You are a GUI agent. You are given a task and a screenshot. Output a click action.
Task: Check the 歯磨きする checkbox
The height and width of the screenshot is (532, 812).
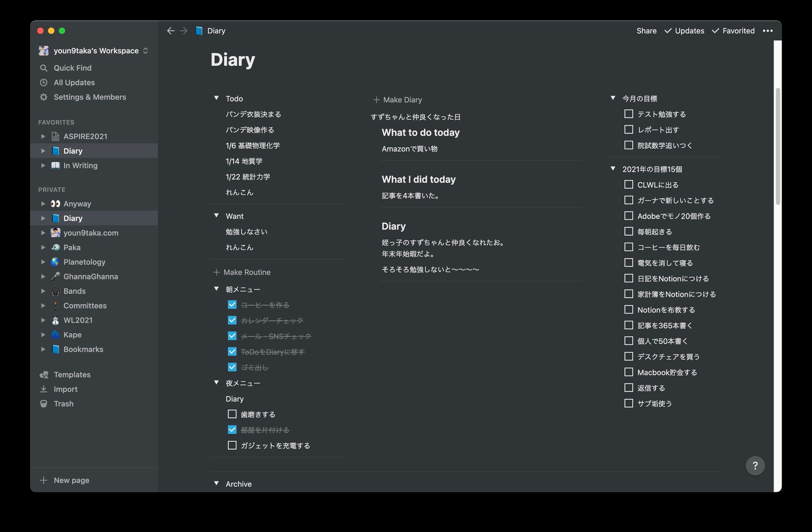232,414
